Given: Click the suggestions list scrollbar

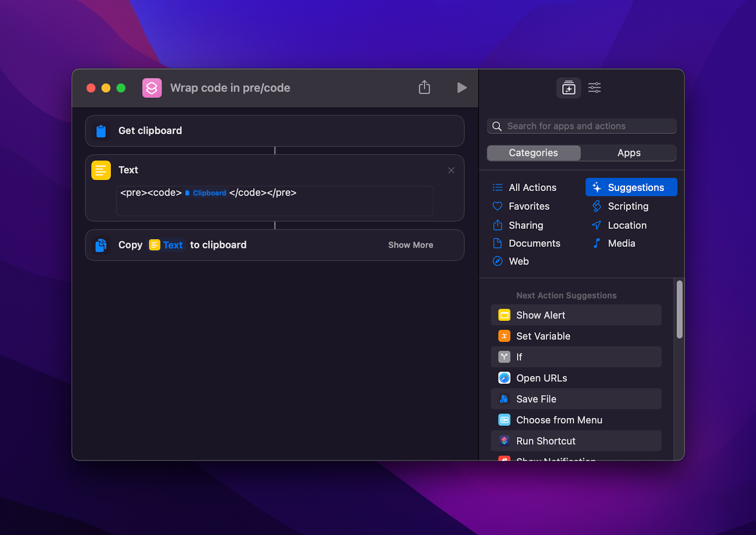Looking at the screenshot, I should [x=679, y=310].
